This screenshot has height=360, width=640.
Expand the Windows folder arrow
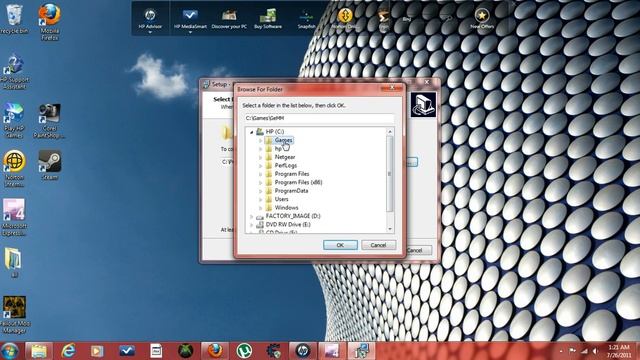[260, 208]
